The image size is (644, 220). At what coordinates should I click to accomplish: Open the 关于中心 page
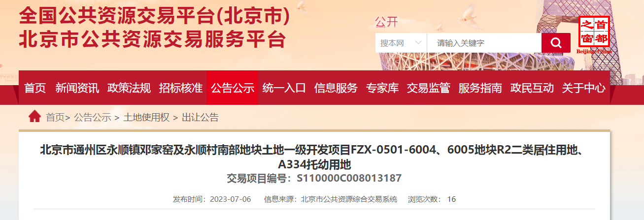(x=584, y=88)
